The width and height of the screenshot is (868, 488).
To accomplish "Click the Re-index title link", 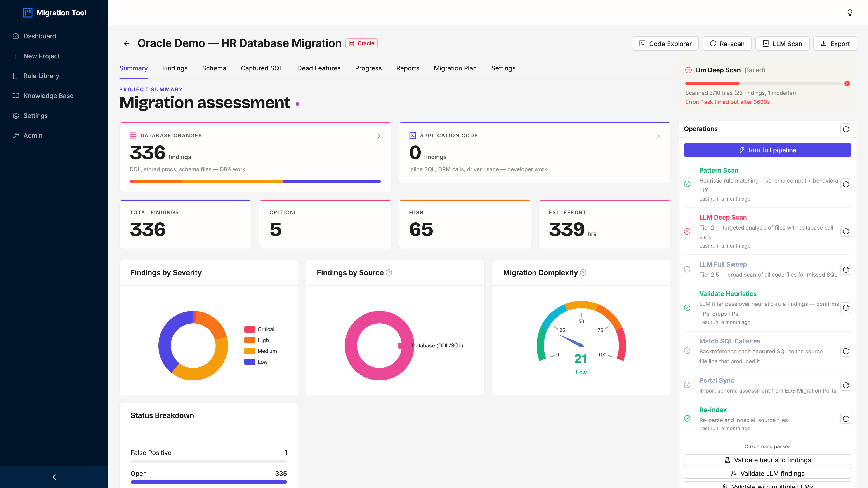I will [x=713, y=410].
